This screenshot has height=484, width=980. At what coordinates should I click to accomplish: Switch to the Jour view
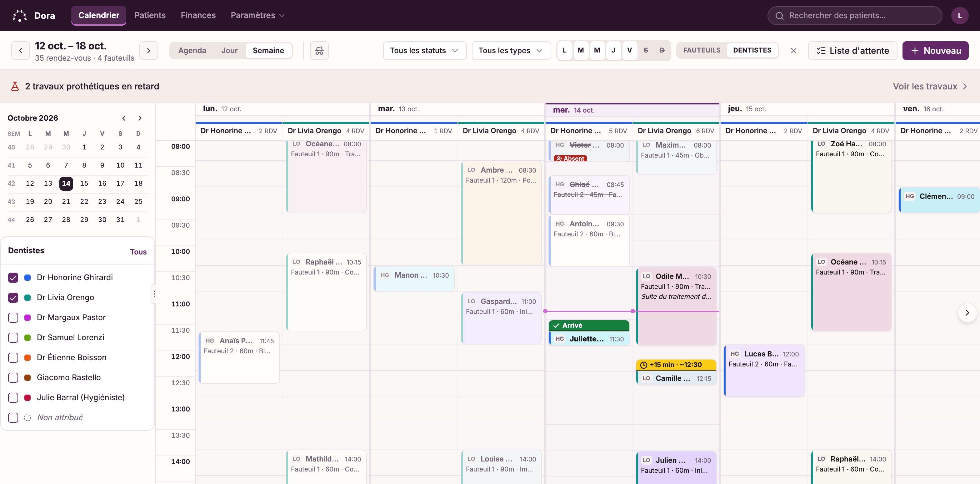pos(229,51)
